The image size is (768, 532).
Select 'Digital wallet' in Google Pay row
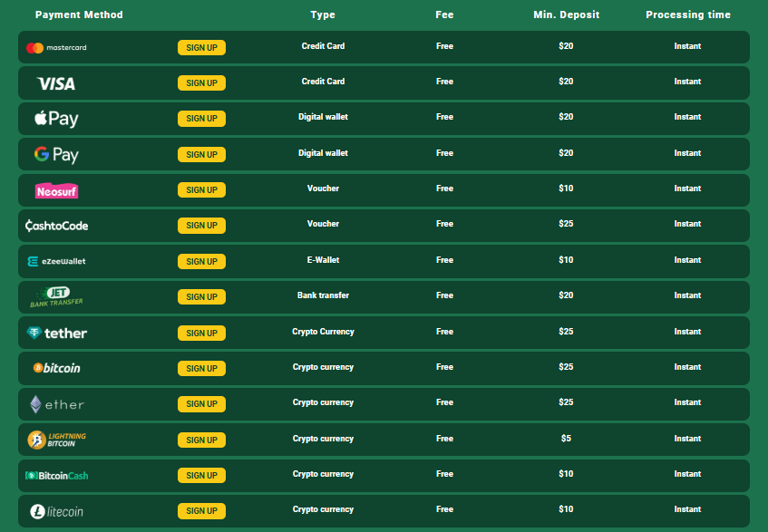[323, 153]
